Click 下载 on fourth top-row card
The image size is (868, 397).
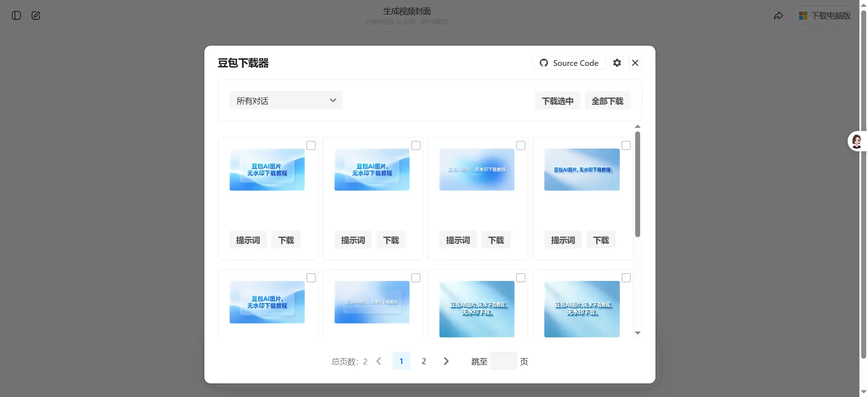tap(601, 240)
